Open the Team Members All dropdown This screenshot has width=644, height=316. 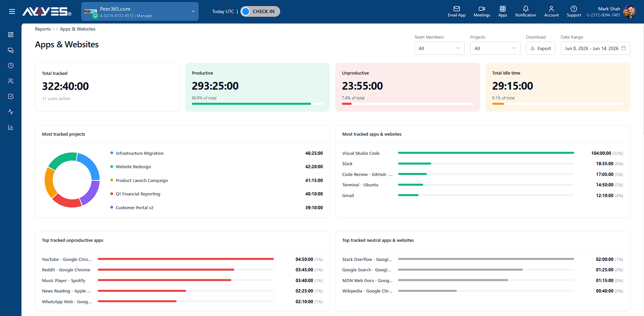pos(439,48)
